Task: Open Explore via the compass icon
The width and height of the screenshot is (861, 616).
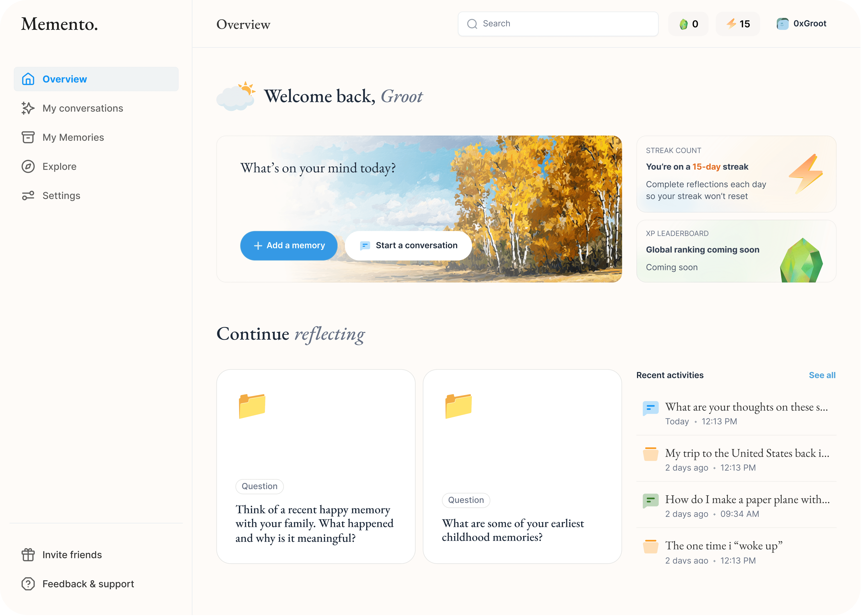Action: point(28,167)
